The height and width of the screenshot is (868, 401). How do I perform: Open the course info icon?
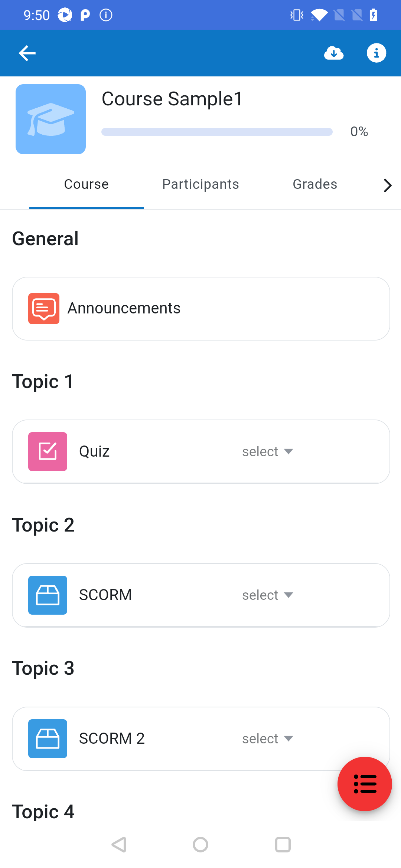[376, 53]
